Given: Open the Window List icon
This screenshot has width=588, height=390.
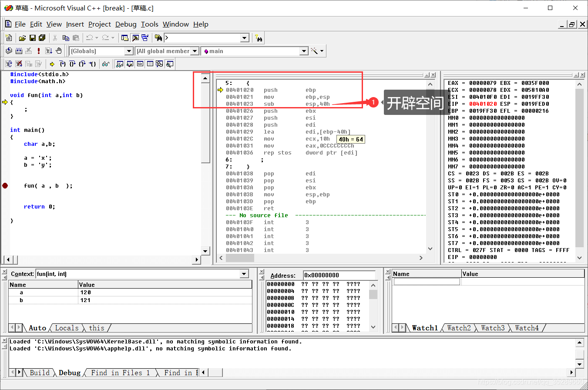Looking at the screenshot, I should pyautogui.click(x=145, y=38).
